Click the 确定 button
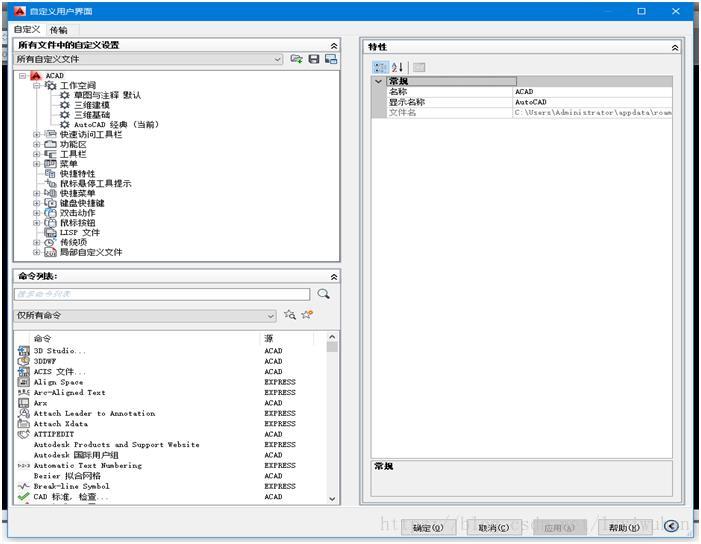The width and height of the screenshot is (701, 544). coord(428,527)
